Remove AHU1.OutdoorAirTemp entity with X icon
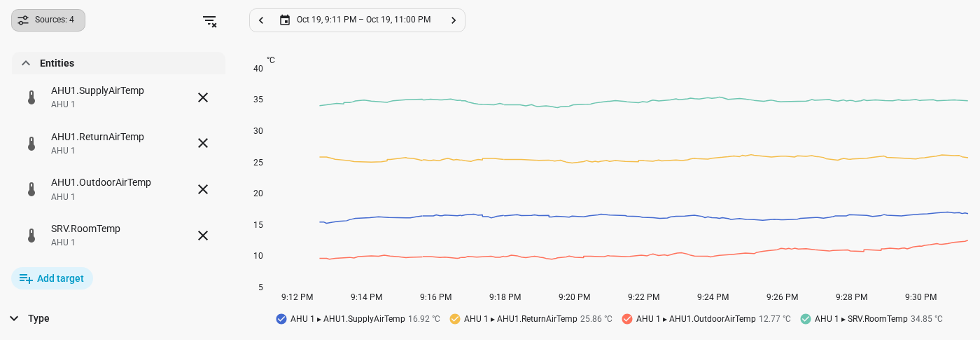This screenshot has height=340, width=980. pyautogui.click(x=203, y=189)
